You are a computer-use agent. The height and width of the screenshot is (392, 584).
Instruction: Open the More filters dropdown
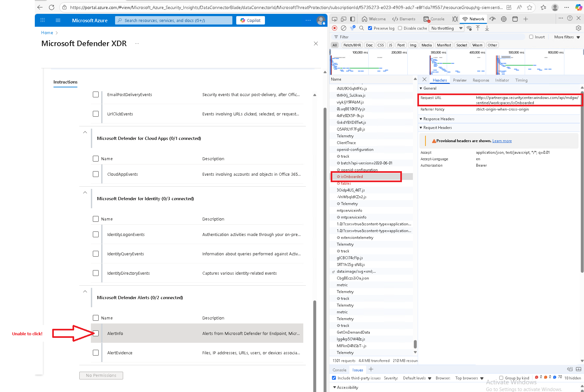click(567, 37)
